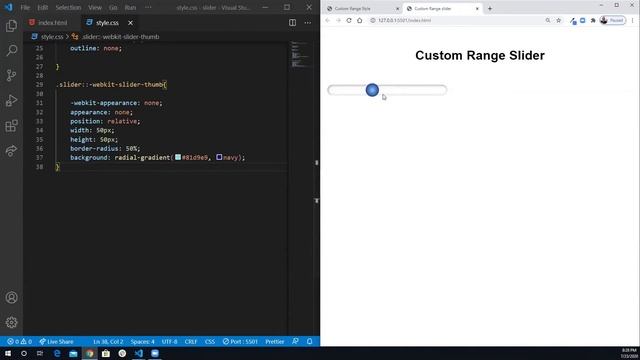Change file encoding UTF-8

[x=169, y=342]
